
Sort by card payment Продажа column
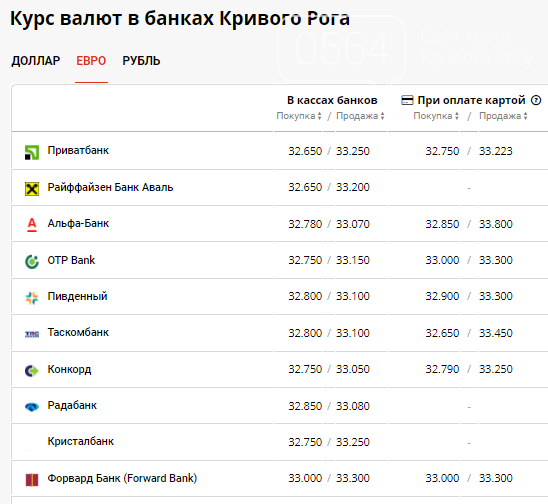[503, 116]
